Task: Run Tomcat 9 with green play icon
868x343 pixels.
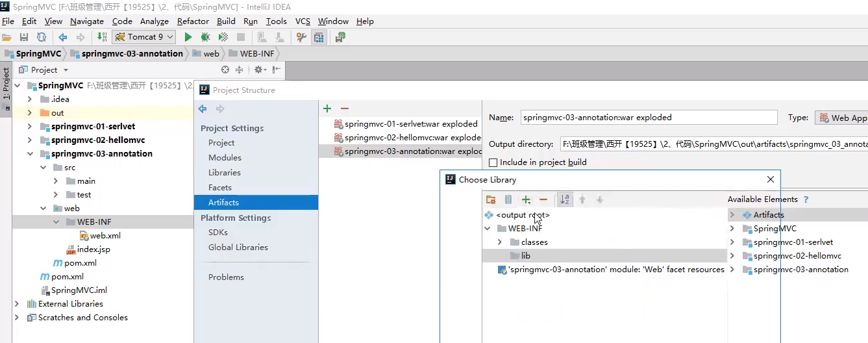Action: pos(188,38)
